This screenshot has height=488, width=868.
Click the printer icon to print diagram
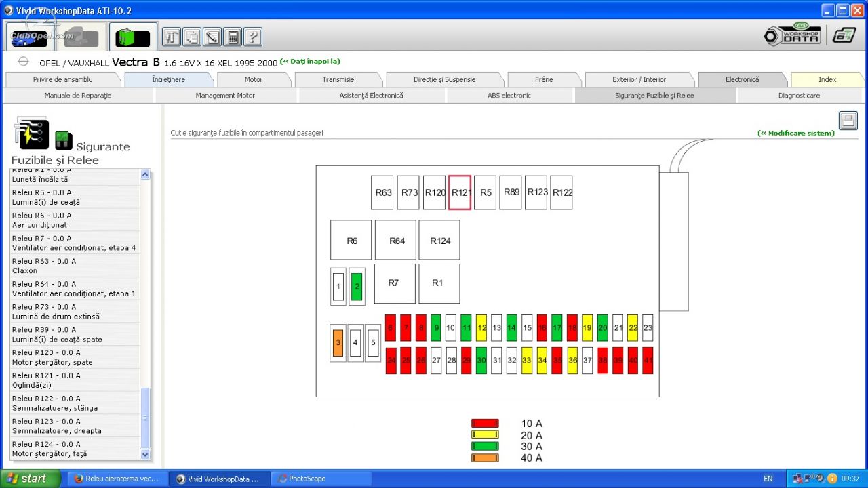[x=848, y=121]
